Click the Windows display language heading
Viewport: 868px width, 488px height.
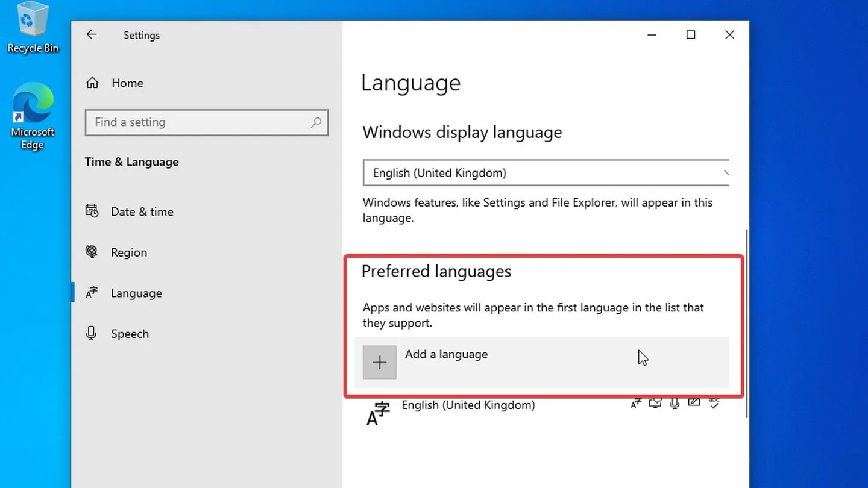[x=462, y=133]
